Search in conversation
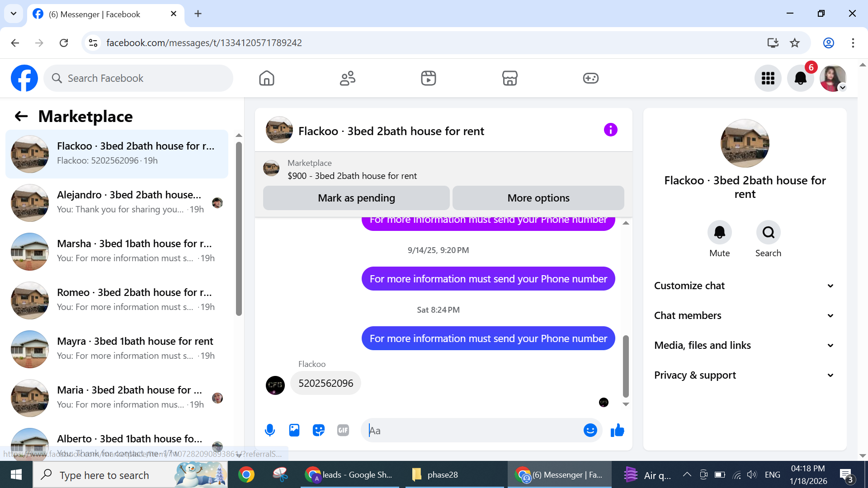This screenshot has height=488, width=868. click(768, 233)
